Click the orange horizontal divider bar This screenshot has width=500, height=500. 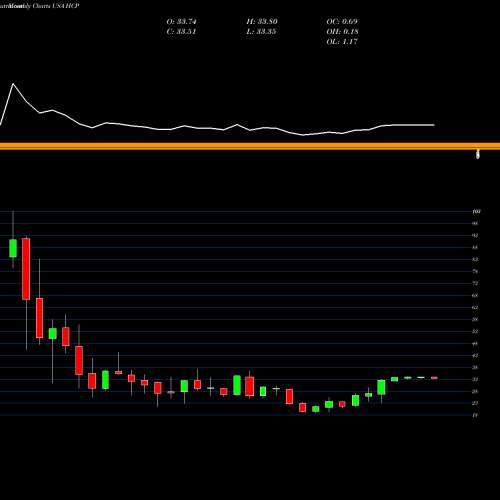(x=250, y=146)
